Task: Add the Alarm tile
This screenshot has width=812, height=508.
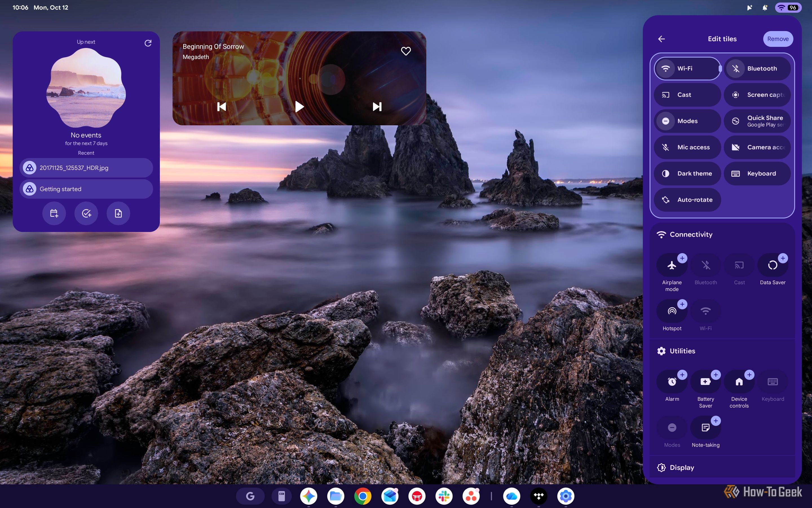Action: (x=672, y=382)
